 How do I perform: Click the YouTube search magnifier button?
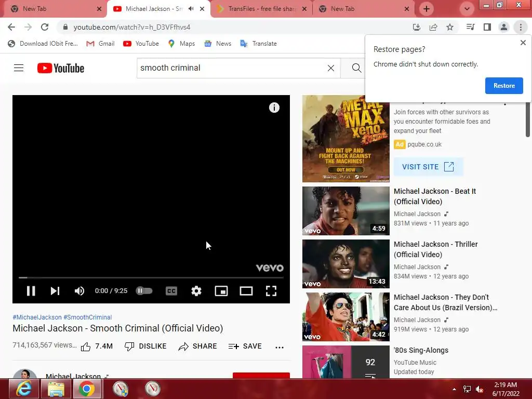[x=356, y=68]
